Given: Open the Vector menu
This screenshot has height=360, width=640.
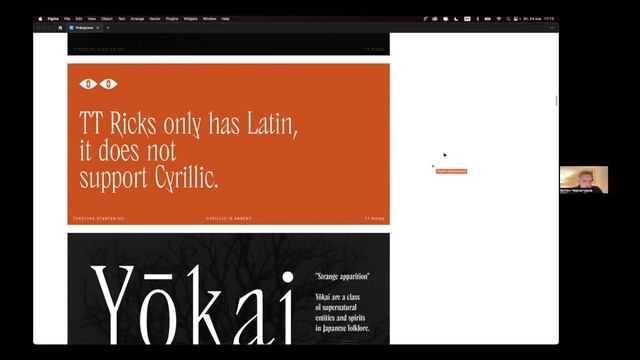Looking at the screenshot, I should (155, 19).
